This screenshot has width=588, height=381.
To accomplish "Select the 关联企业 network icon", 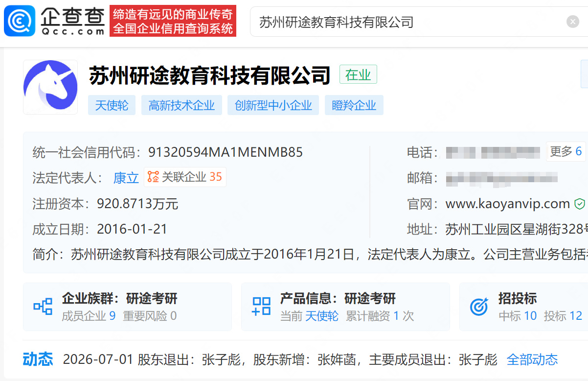I will click(x=153, y=177).
